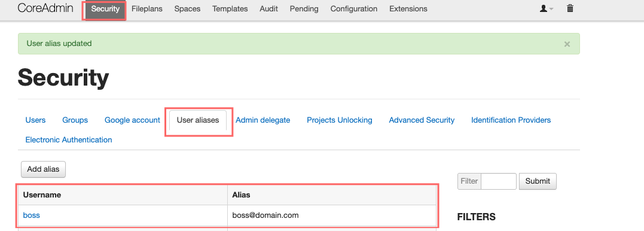
Task: Open the Configuration menu
Action: [353, 8]
